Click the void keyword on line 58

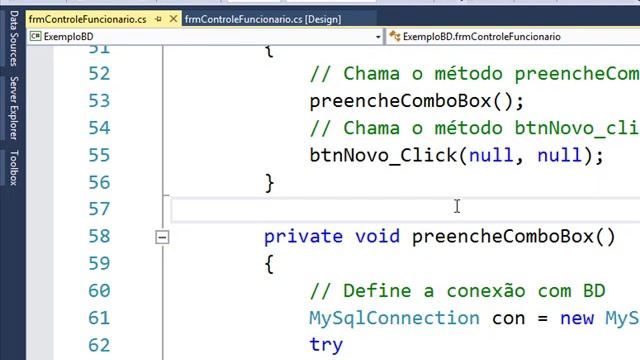pos(378,237)
